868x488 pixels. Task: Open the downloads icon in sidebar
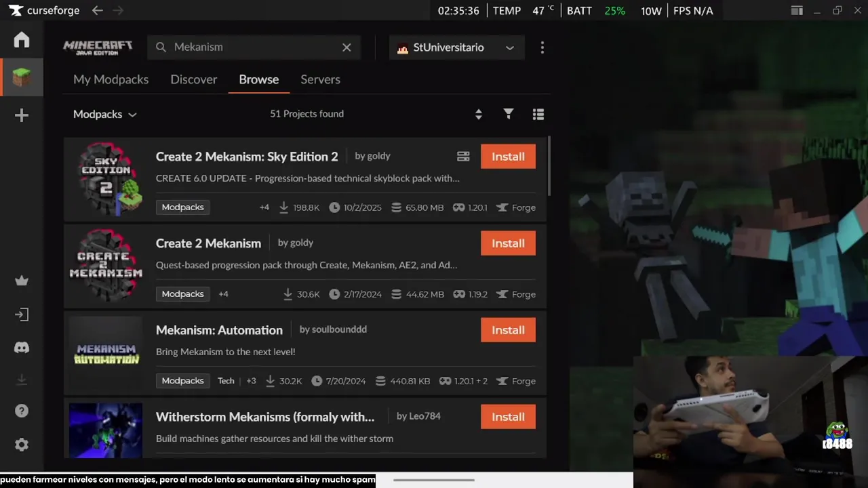[x=22, y=380]
